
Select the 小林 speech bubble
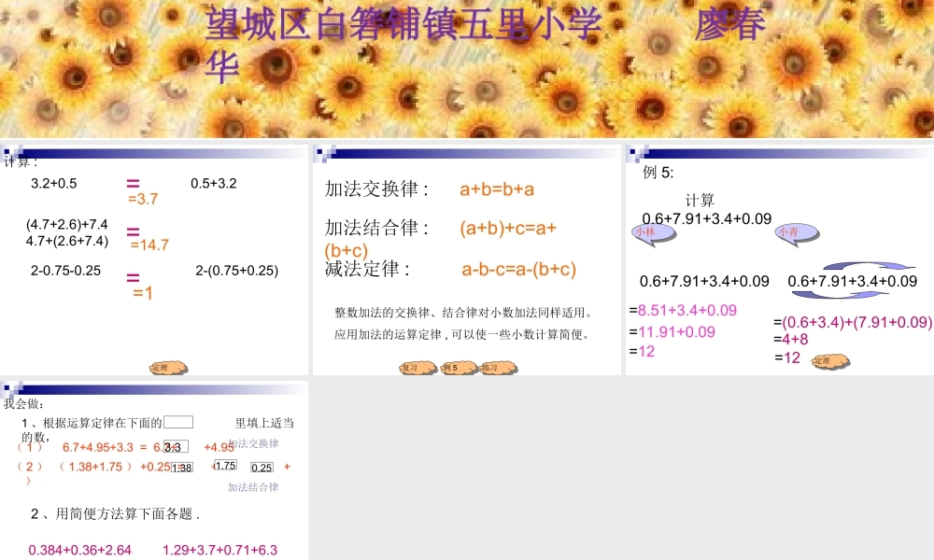[653, 232]
